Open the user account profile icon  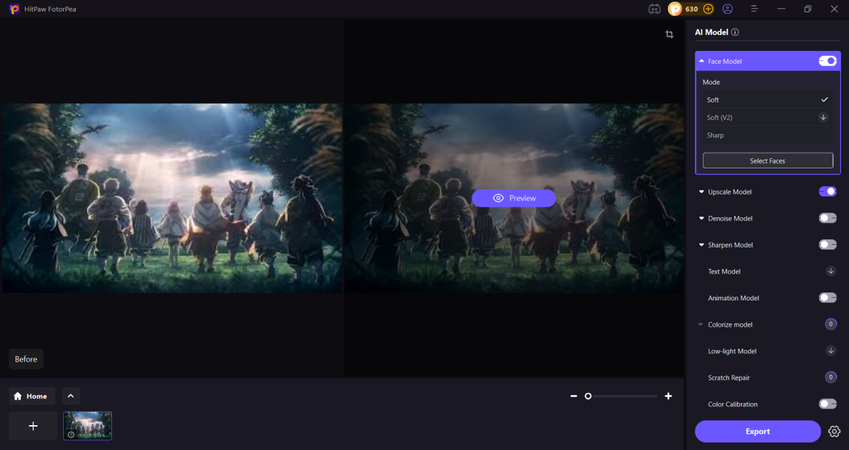728,9
